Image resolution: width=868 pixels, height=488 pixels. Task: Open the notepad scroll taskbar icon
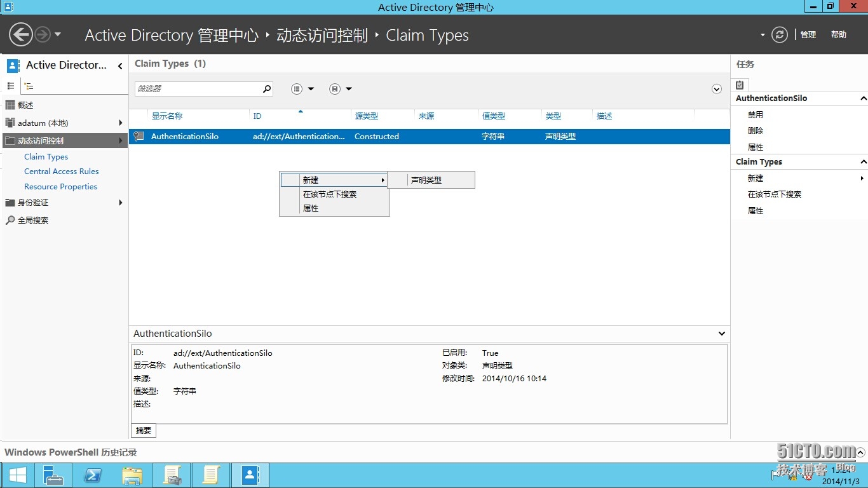pyautogui.click(x=211, y=475)
